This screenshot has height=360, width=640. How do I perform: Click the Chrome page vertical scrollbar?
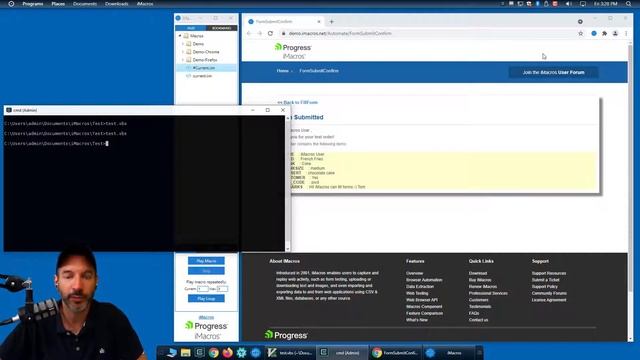click(x=631, y=167)
